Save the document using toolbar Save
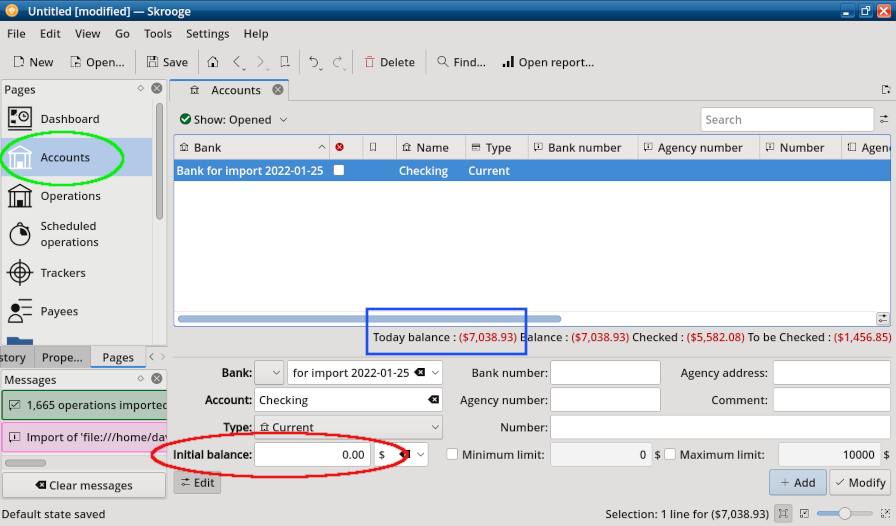Viewport: 896px width, 526px height. [x=167, y=62]
